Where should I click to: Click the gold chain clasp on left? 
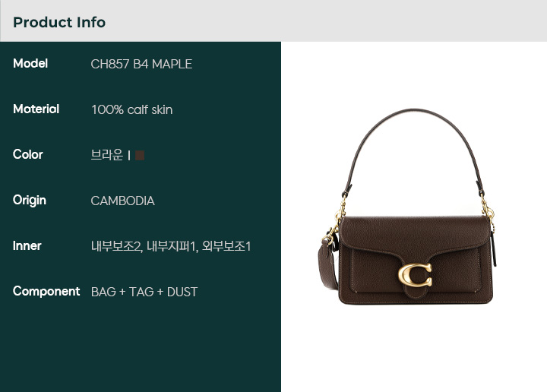coord(334,224)
